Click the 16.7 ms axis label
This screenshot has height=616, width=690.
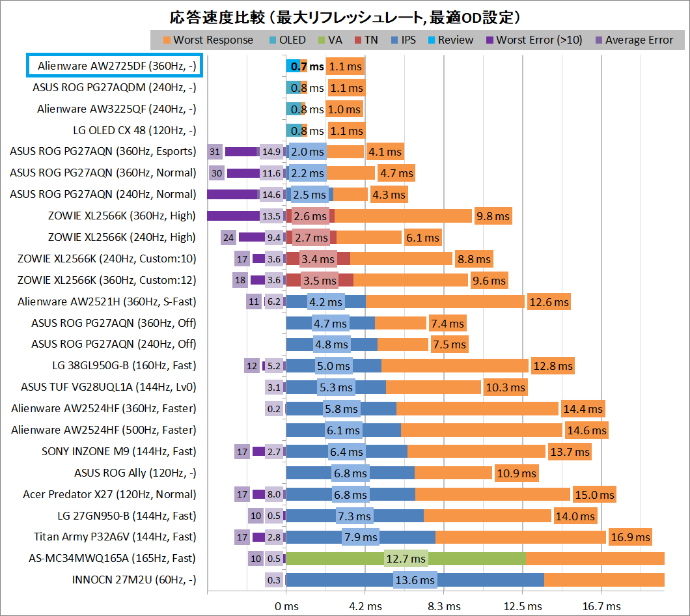coord(601,606)
